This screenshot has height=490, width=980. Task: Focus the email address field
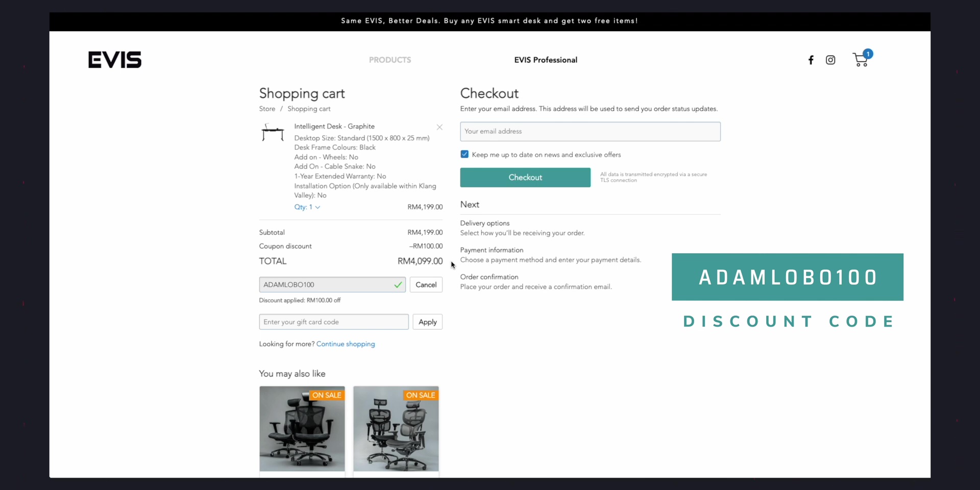click(x=590, y=132)
